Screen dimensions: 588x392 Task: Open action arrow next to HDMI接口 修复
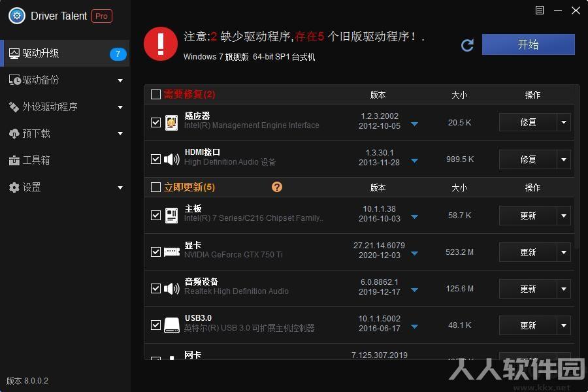(564, 159)
